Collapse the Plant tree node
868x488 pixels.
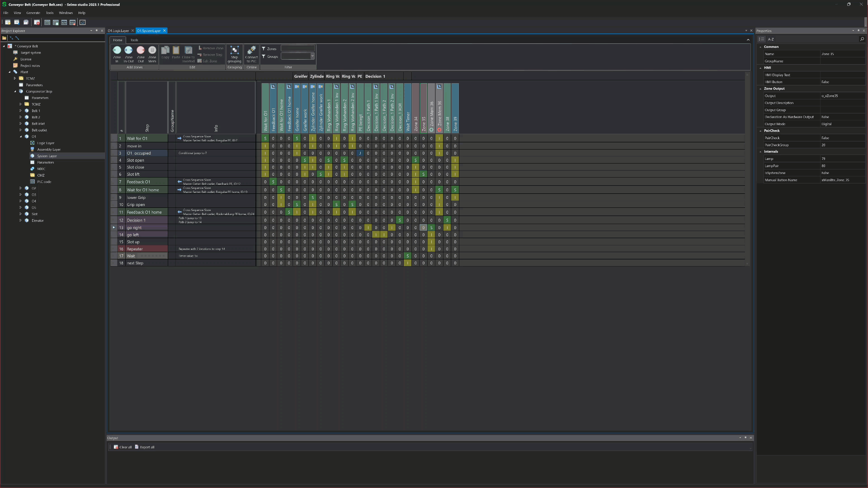click(9, 72)
